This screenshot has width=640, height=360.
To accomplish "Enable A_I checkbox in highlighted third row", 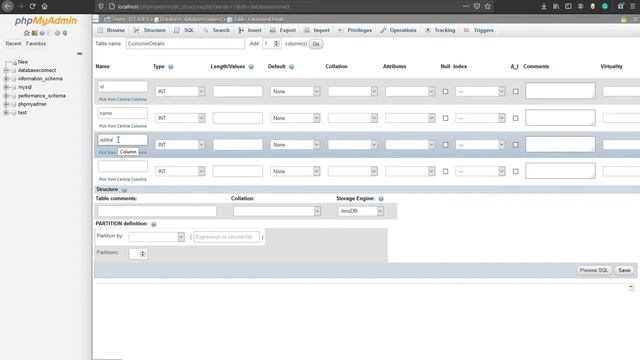I will (516, 144).
